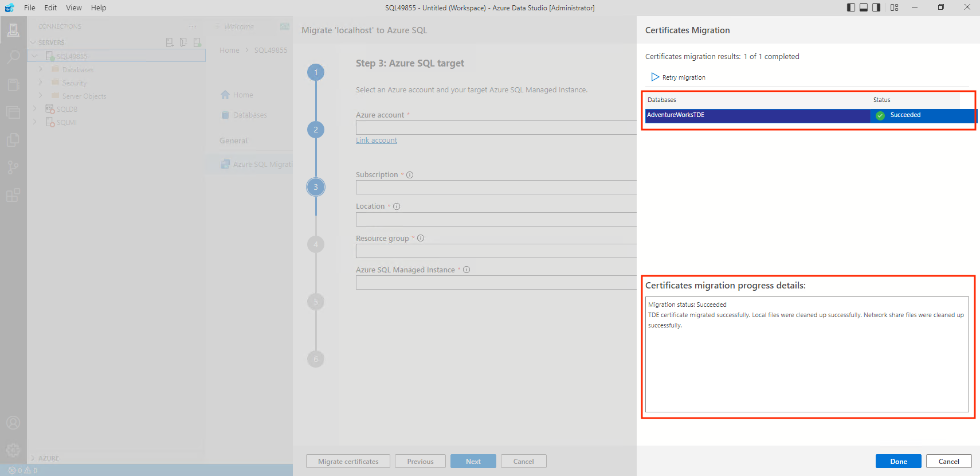Image resolution: width=980 pixels, height=476 pixels.
Task: Open the Search view in activity bar
Action: click(13, 57)
